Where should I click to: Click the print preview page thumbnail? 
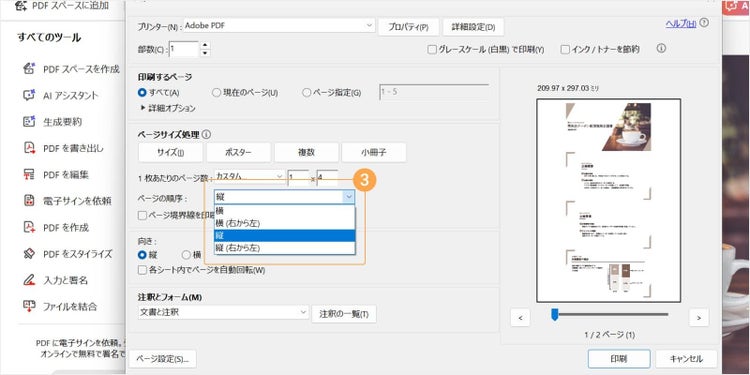click(608, 200)
